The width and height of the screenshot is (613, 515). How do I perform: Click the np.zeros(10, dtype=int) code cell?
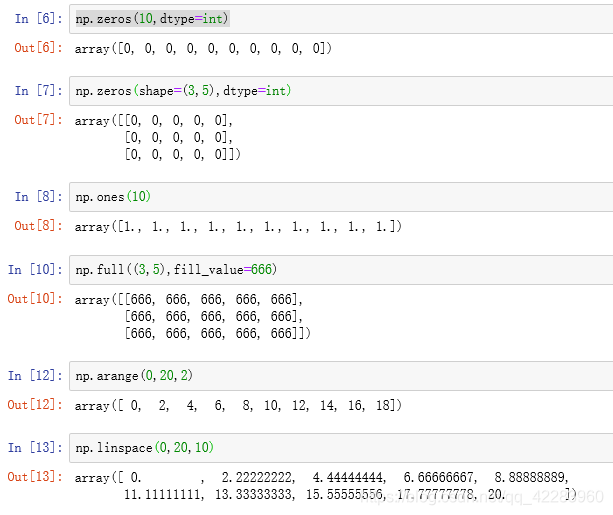tap(341, 19)
